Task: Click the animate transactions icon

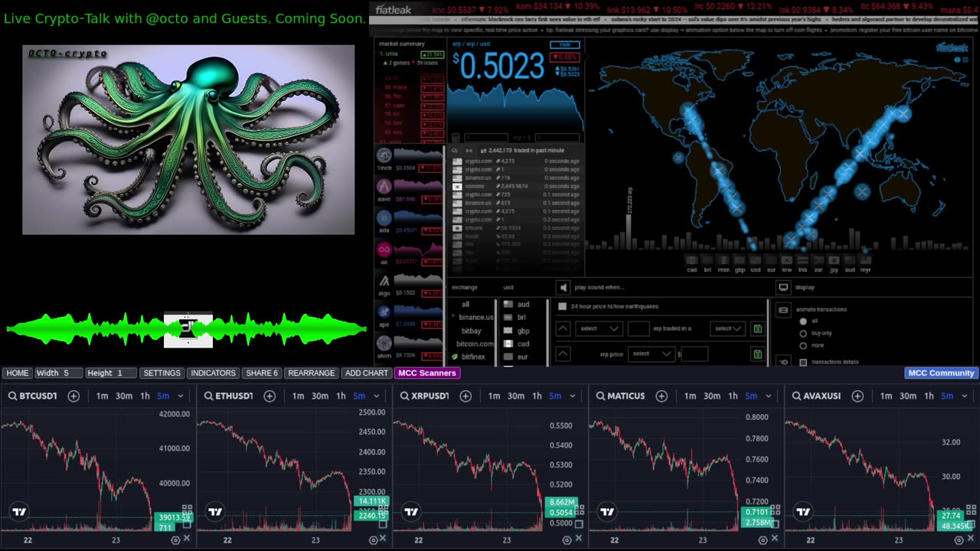Action: pos(783,311)
